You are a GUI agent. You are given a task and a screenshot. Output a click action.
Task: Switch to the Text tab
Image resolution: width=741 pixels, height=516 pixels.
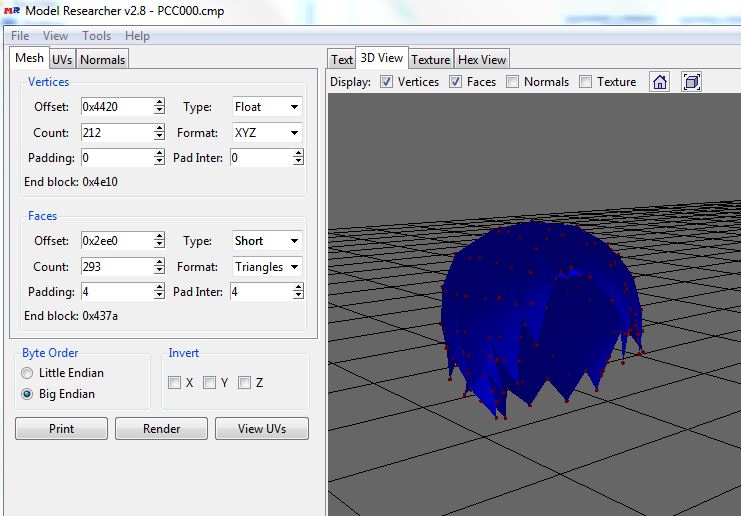[x=341, y=60]
